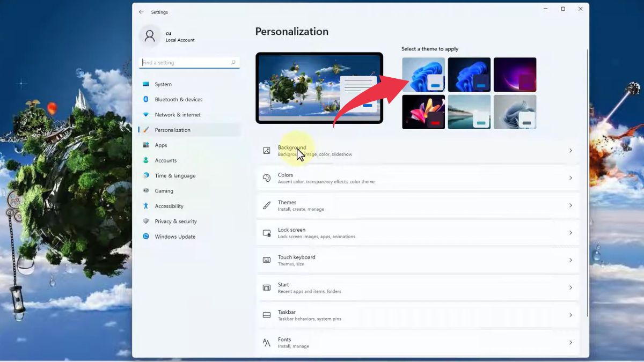Expand the Background row chevron
This screenshot has width=644, height=362.
pyautogui.click(x=570, y=151)
